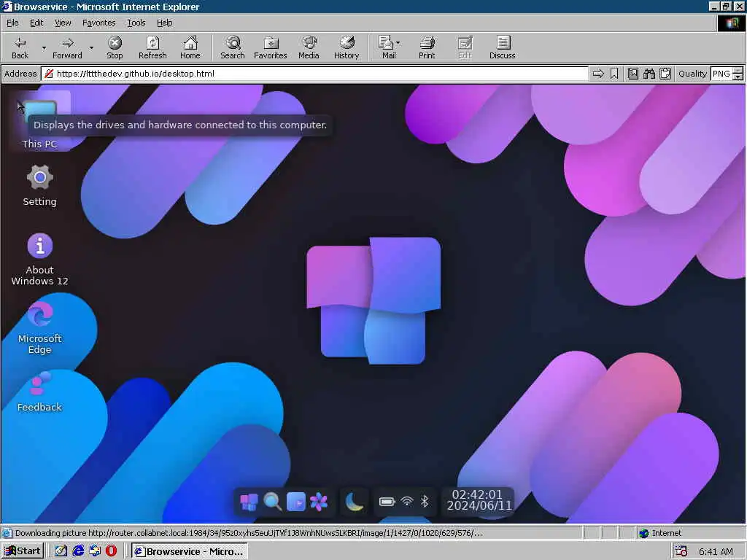Open the View menu
The height and width of the screenshot is (560, 747).
(x=63, y=23)
